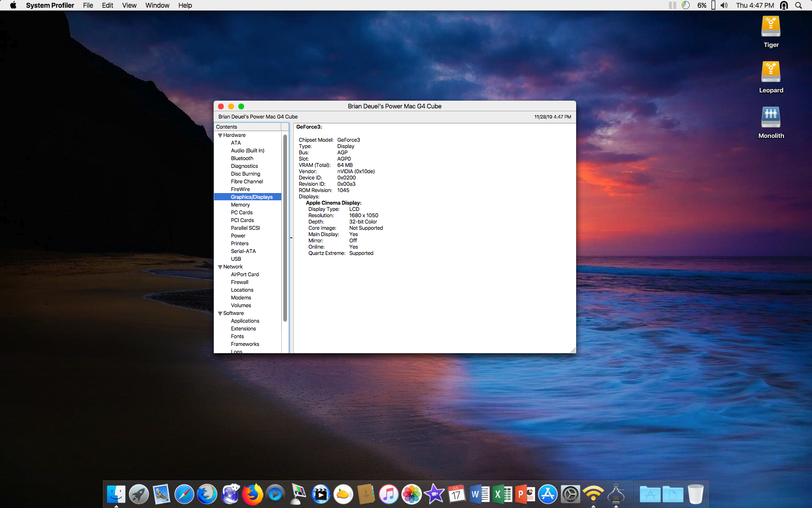The width and height of the screenshot is (812, 508).
Task: Launch Launchpad rocket icon in dock
Action: [139, 494]
